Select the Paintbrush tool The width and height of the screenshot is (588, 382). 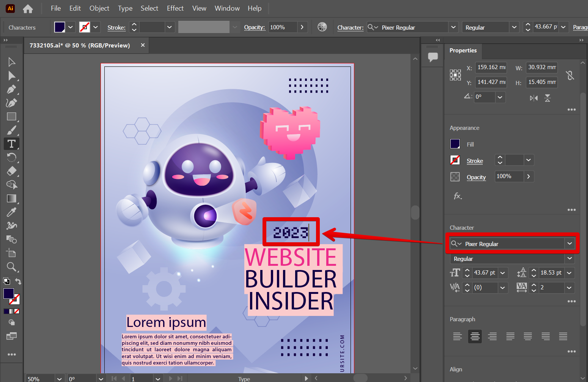11,130
